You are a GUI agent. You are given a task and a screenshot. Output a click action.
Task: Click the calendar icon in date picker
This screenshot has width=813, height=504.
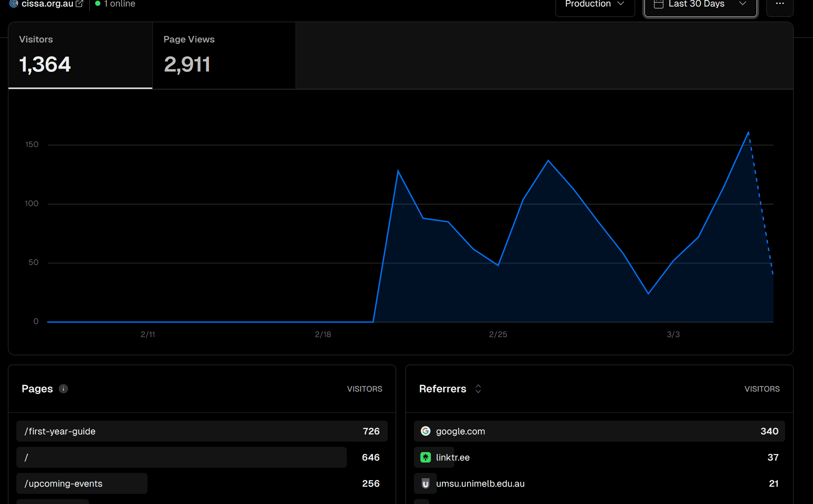(658, 4)
